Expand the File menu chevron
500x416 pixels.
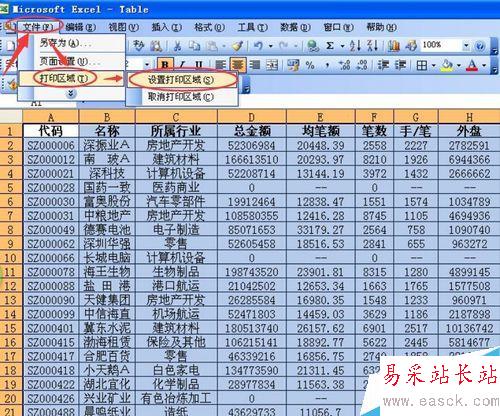(71, 94)
